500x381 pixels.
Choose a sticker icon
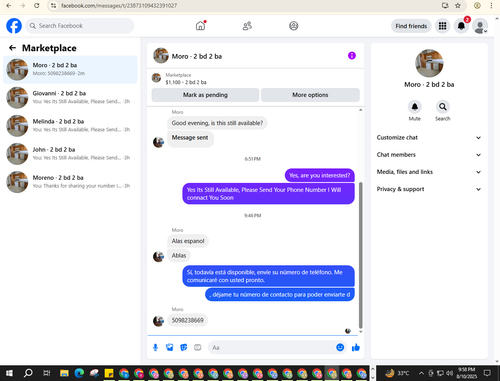184,348
